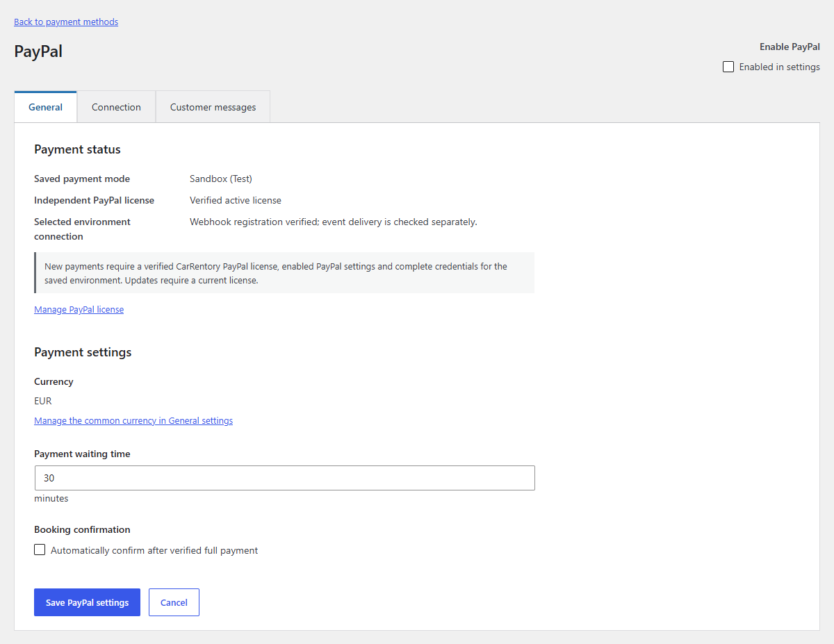
Task: Open the Customer messages tab
Action: pos(213,107)
